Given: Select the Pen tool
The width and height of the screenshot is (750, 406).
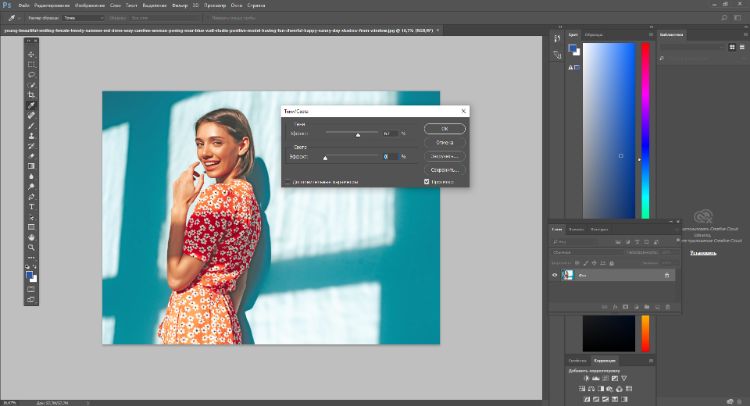Looking at the screenshot, I should click(31, 197).
